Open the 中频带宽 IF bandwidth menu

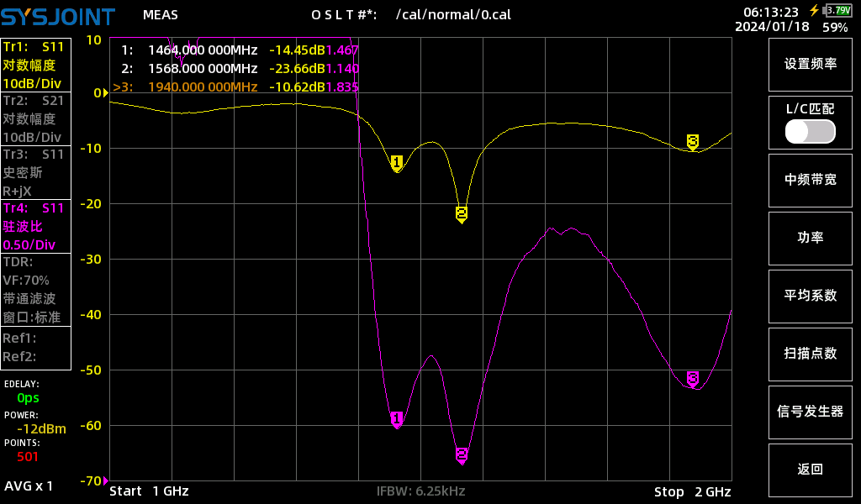point(810,181)
